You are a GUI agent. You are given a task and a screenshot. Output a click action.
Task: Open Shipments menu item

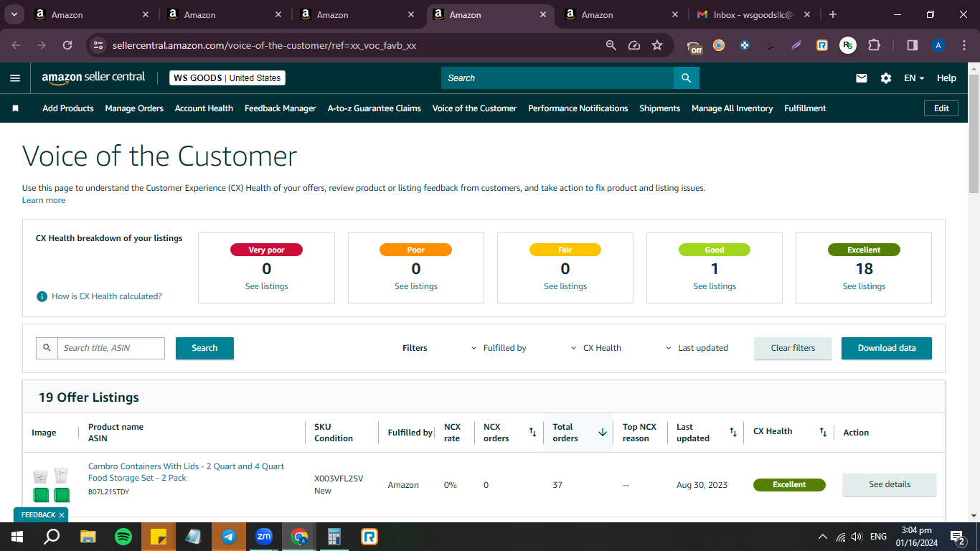659,108
